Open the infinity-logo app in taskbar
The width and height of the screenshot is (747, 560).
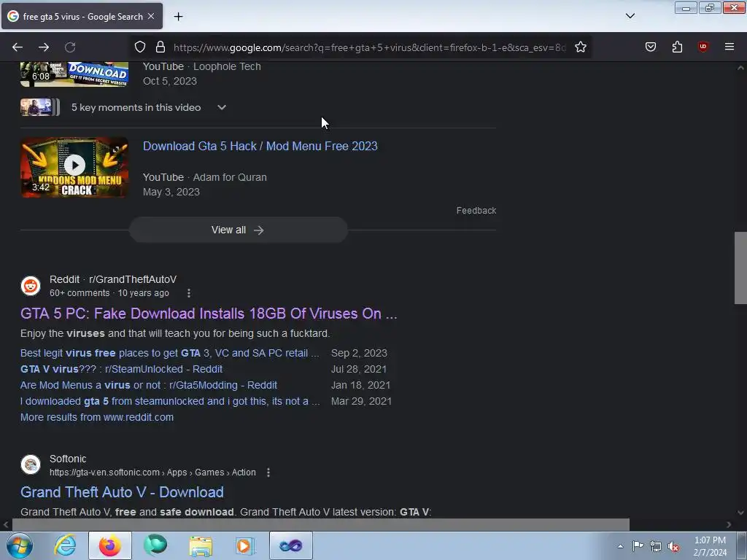pos(291,545)
